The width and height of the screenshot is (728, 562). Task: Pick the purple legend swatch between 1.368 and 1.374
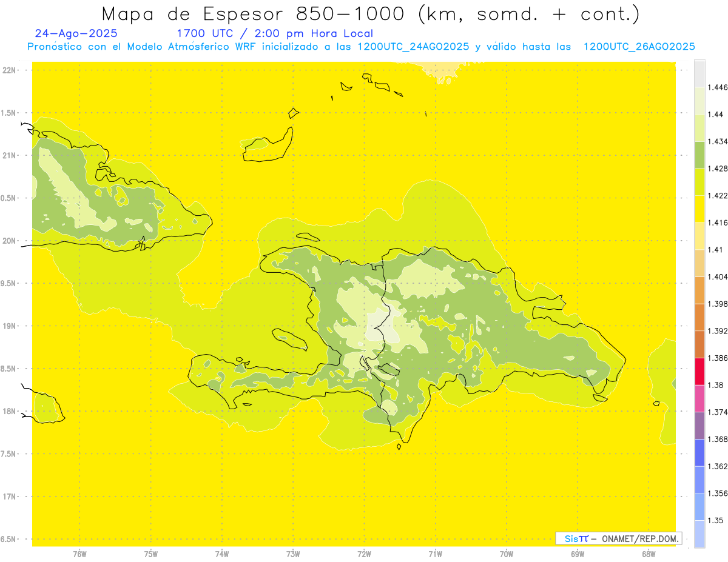(699, 425)
